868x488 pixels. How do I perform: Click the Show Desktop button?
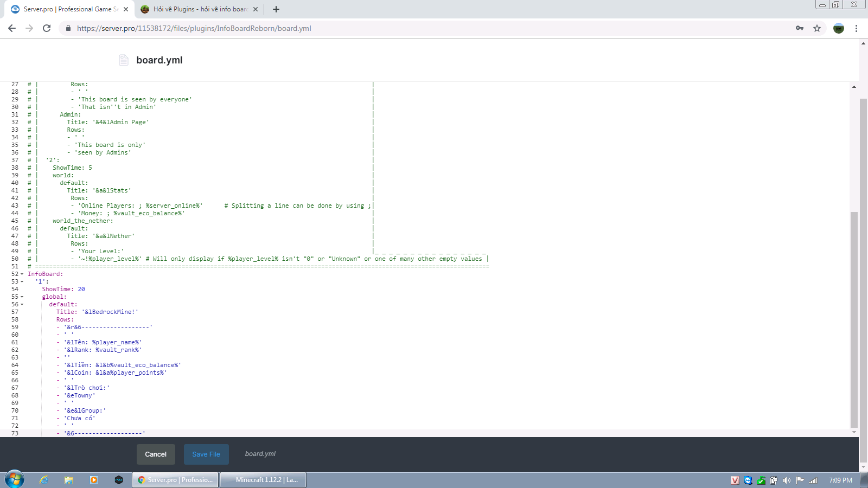tap(864, 480)
